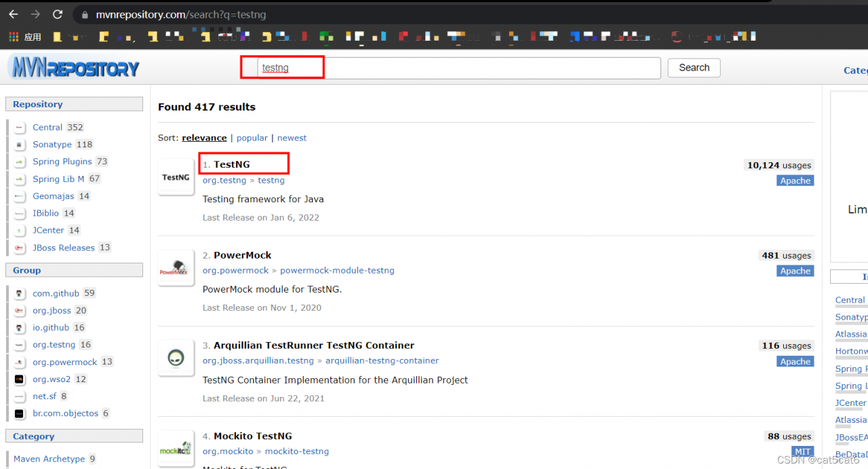The width and height of the screenshot is (868, 469).
Task: Filter by Maven Archetype category
Action: coord(50,459)
